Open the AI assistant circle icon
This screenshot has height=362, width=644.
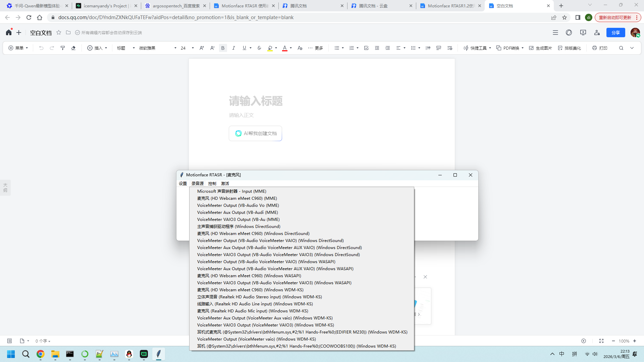point(569,33)
